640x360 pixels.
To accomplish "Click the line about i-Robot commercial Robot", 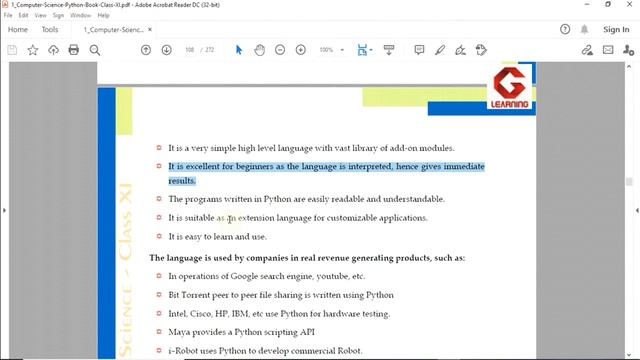I will 265,351.
